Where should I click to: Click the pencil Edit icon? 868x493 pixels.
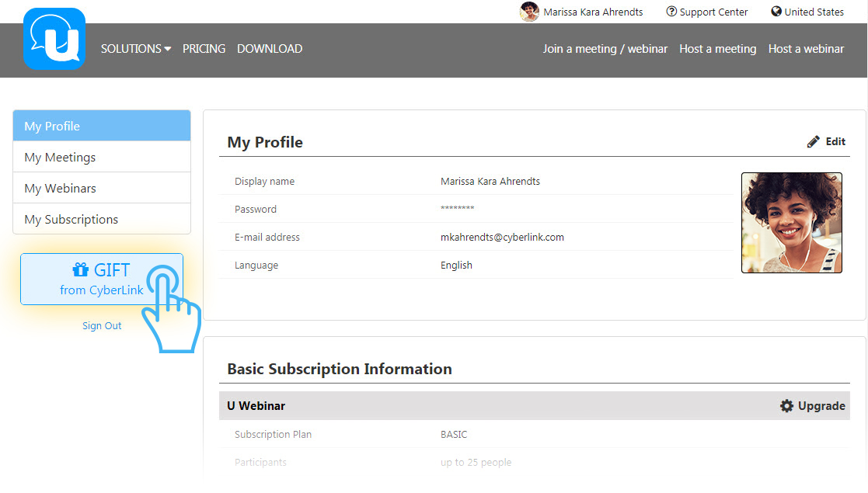(814, 142)
